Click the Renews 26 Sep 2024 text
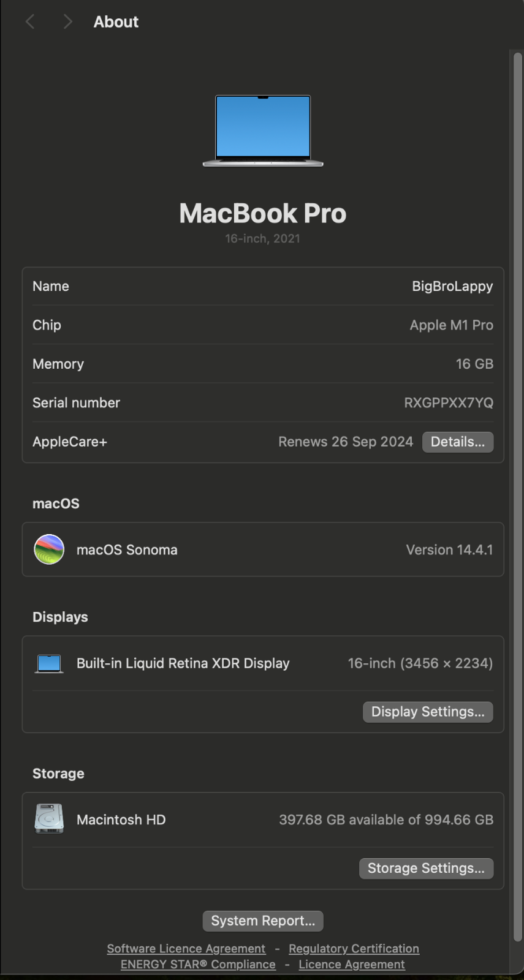 pyautogui.click(x=346, y=442)
